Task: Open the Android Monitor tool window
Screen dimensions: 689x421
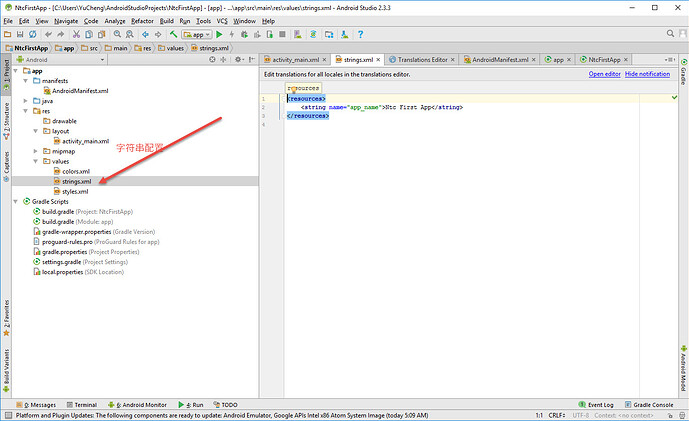Action: pos(138,405)
